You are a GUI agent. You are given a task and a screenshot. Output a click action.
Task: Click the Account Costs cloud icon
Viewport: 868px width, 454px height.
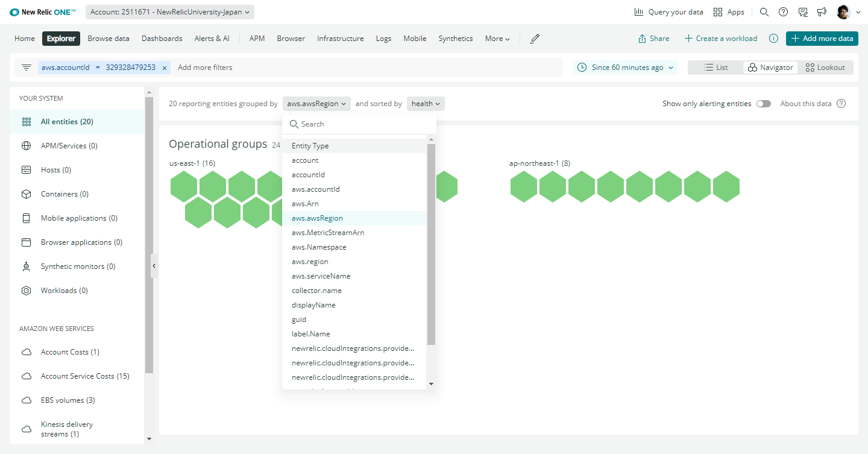pos(26,352)
